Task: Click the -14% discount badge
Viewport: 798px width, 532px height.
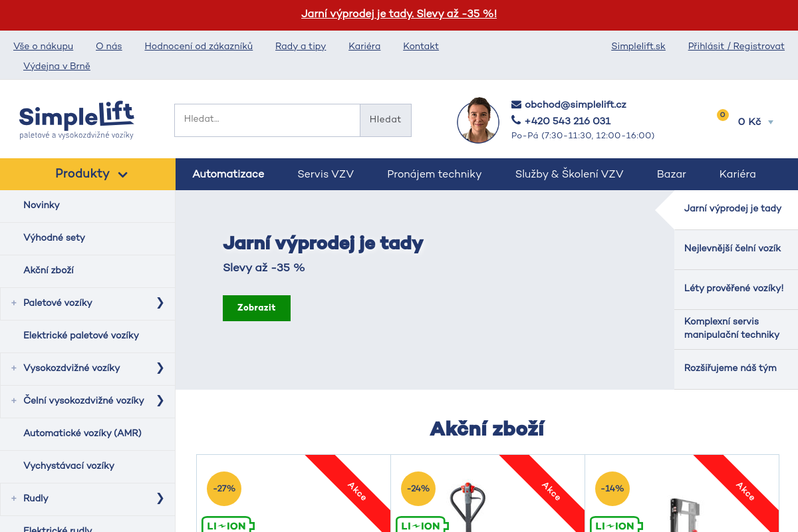Action: (612, 488)
